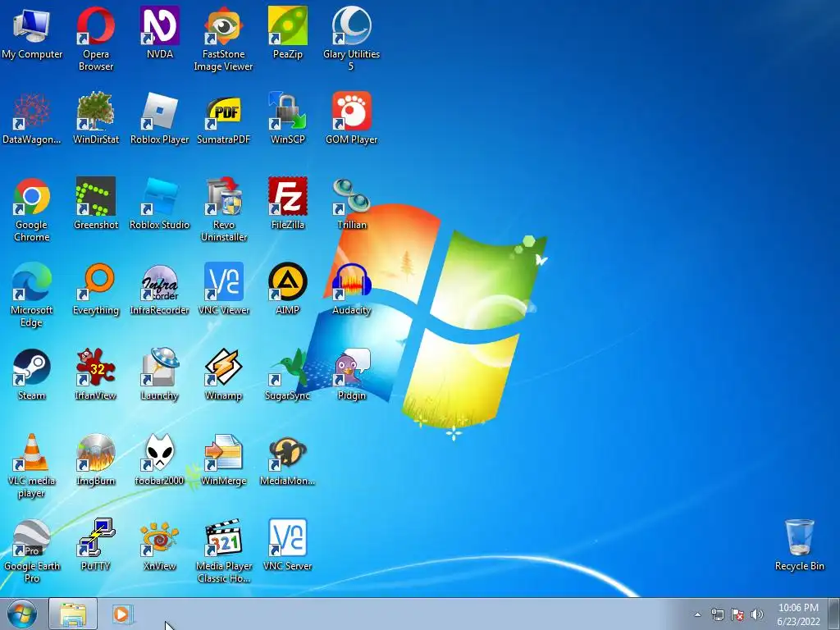Click the PuTTY shortcut icon
Viewport: 840px width, 630px height.
(x=95, y=537)
